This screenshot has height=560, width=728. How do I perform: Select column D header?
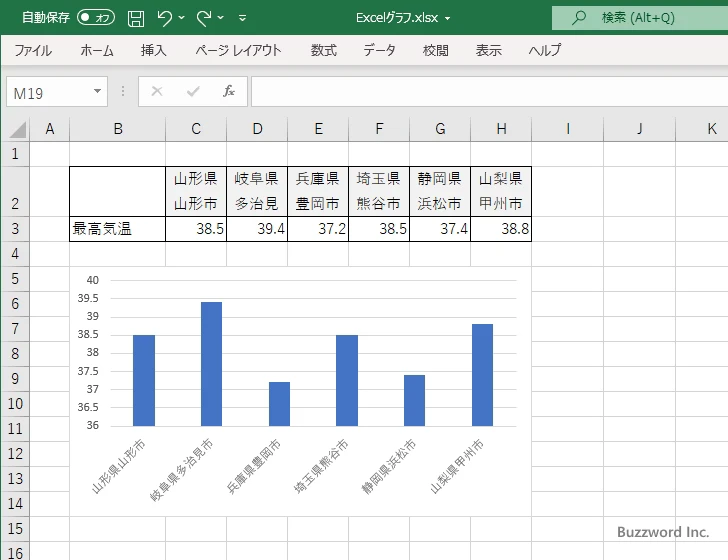[x=257, y=129]
